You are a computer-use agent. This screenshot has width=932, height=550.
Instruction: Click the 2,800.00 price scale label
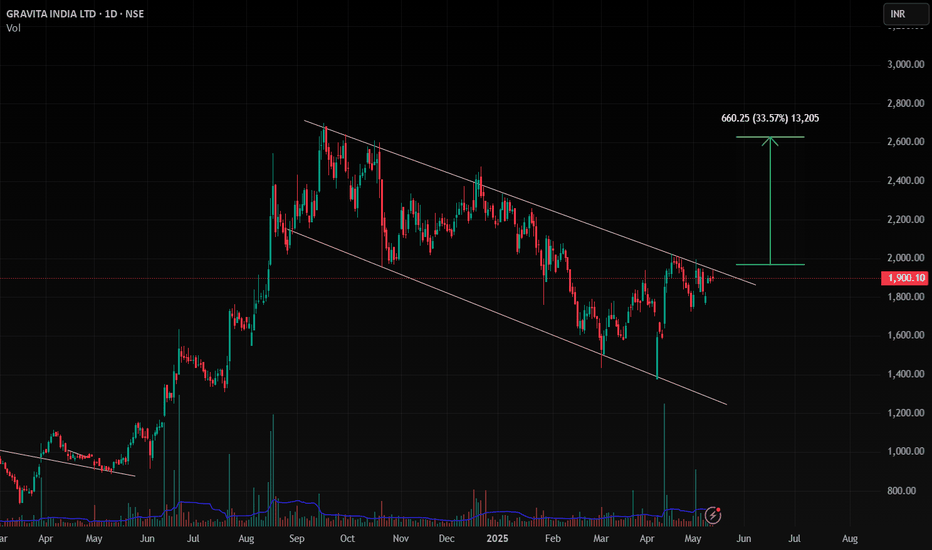coord(905,103)
